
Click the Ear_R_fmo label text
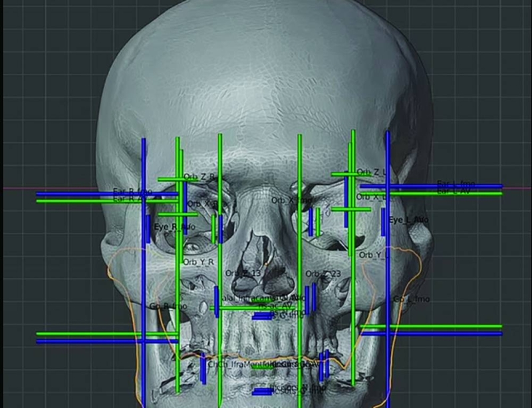click(132, 192)
